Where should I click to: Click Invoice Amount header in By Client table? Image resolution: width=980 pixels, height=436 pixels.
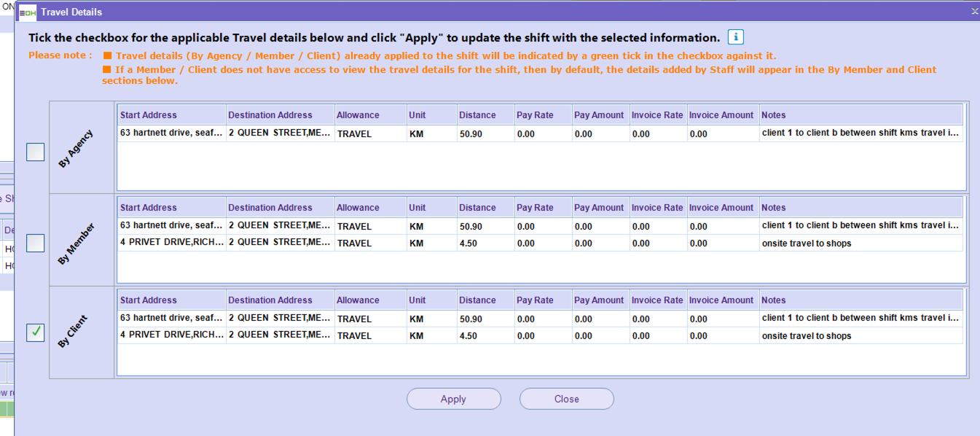722,300
